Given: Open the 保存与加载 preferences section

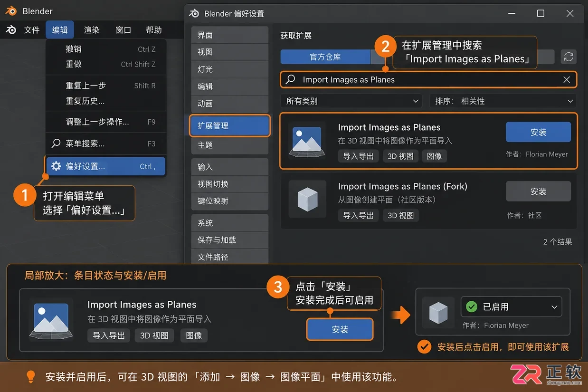Looking at the screenshot, I should pos(230,240).
